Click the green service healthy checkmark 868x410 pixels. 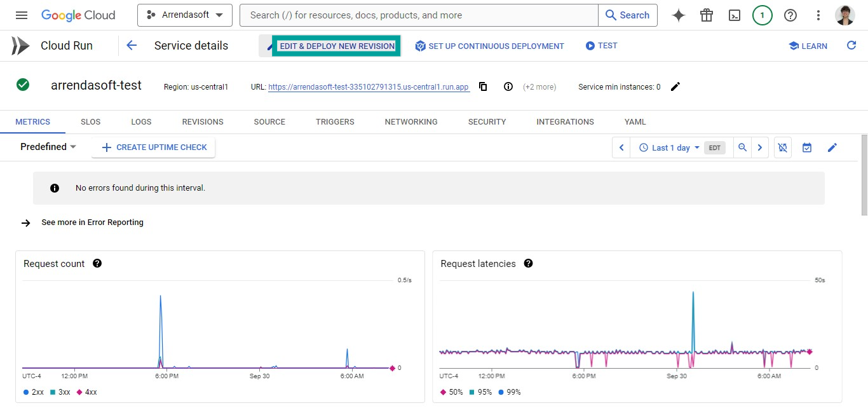(23, 85)
